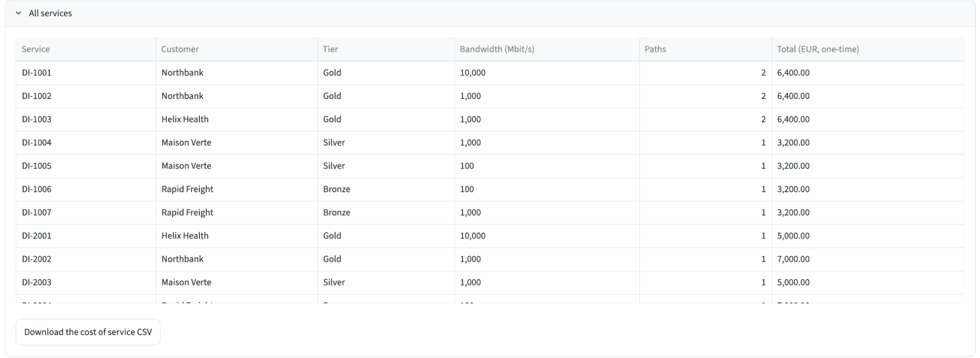Sort by the Customer column header
The height and width of the screenshot is (358, 980).
click(237, 49)
